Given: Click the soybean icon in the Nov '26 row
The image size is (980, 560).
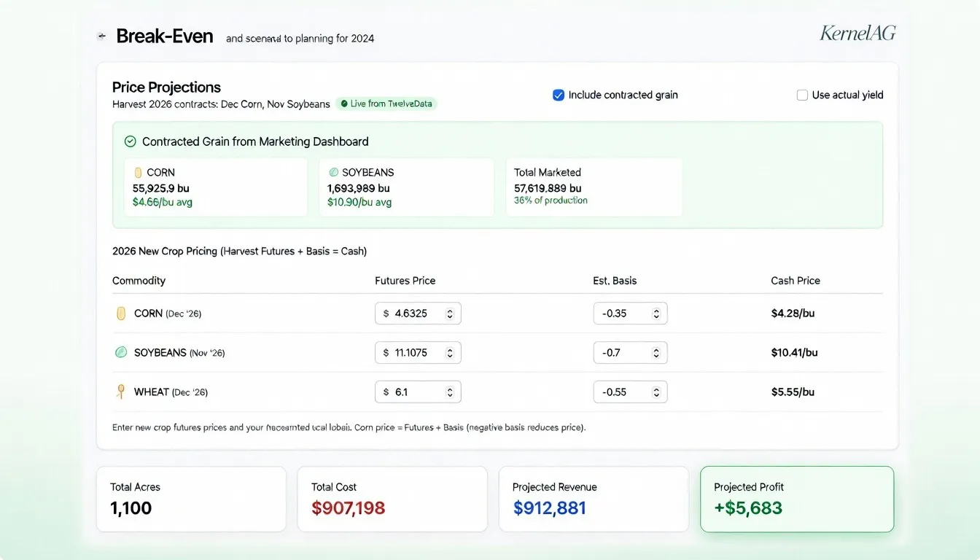Looking at the screenshot, I should [121, 353].
